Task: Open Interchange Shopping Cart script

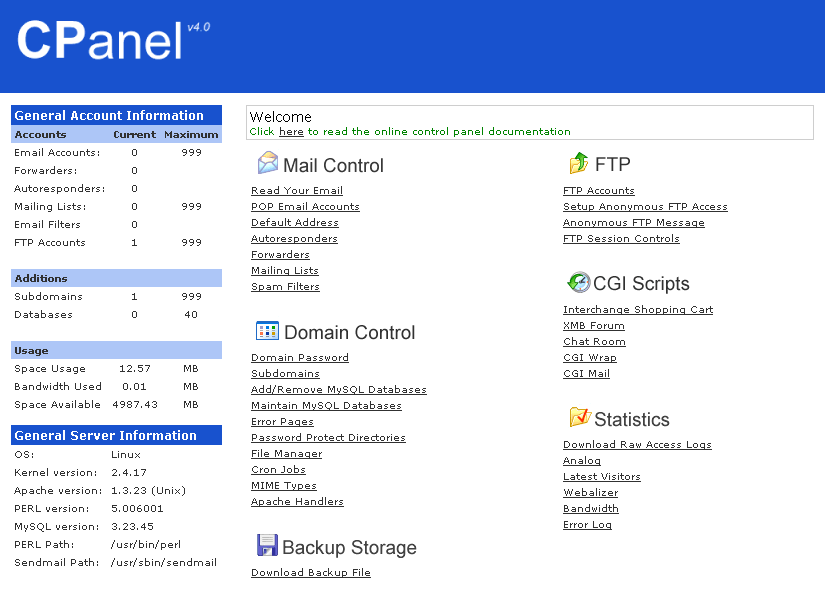Action: [638, 310]
